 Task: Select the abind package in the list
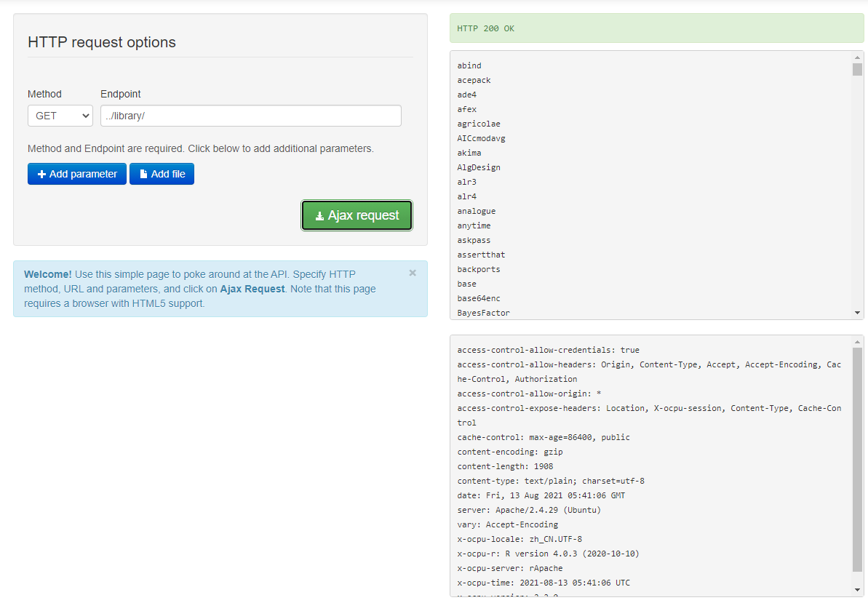tap(469, 65)
